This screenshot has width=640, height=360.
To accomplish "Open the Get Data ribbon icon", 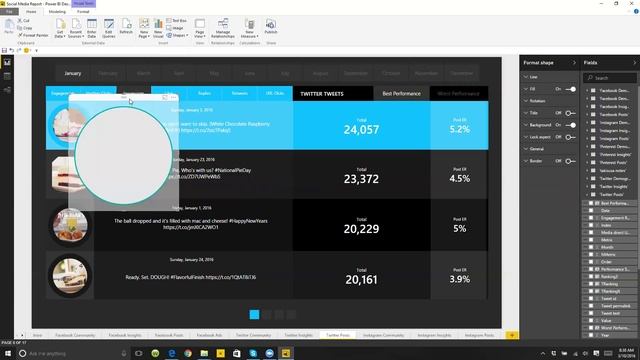I will pos(60,28).
